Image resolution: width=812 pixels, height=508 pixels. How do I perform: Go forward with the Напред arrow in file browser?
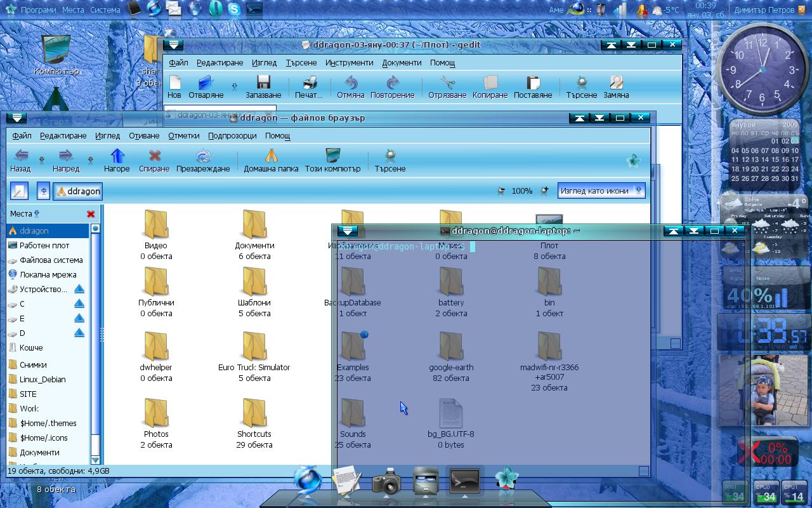(x=66, y=156)
